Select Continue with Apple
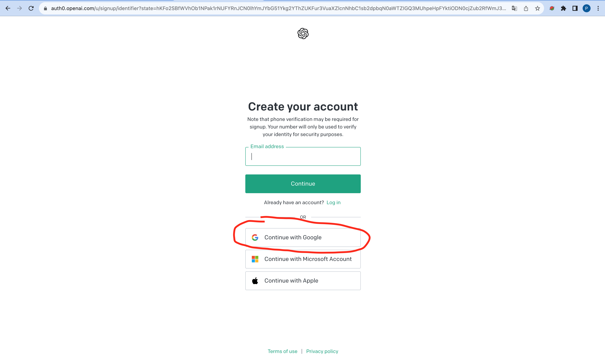 pyautogui.click(x=303, y=281)
